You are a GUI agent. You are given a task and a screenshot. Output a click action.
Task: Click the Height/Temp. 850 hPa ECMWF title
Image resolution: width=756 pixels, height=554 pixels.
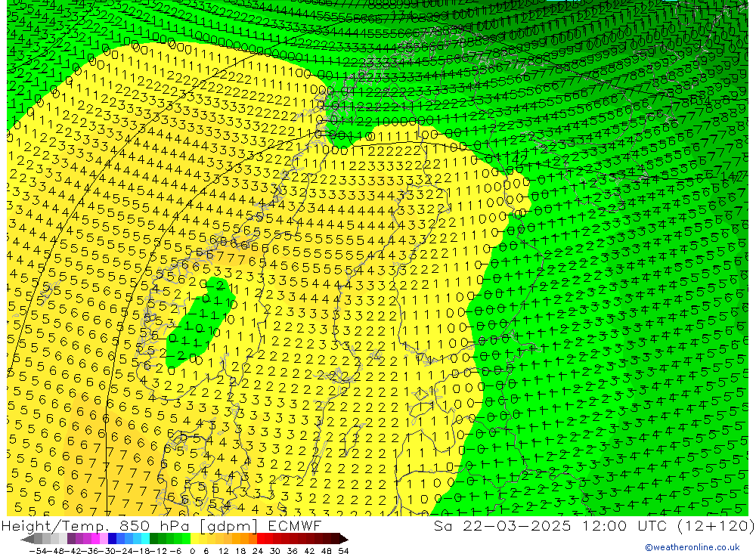(x=161, y=525)
